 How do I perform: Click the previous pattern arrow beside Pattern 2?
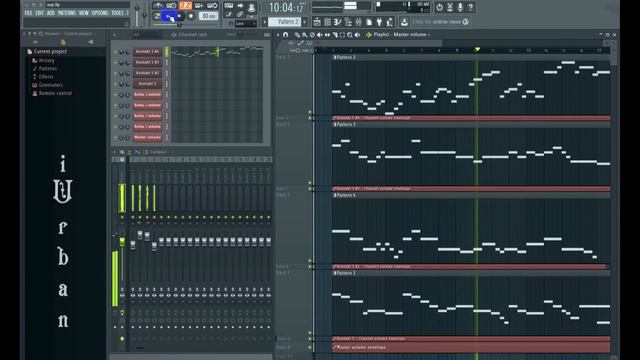265,22
